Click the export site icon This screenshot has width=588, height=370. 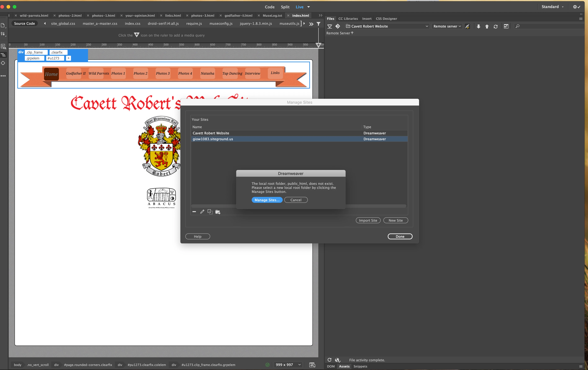tap(218, 212)
